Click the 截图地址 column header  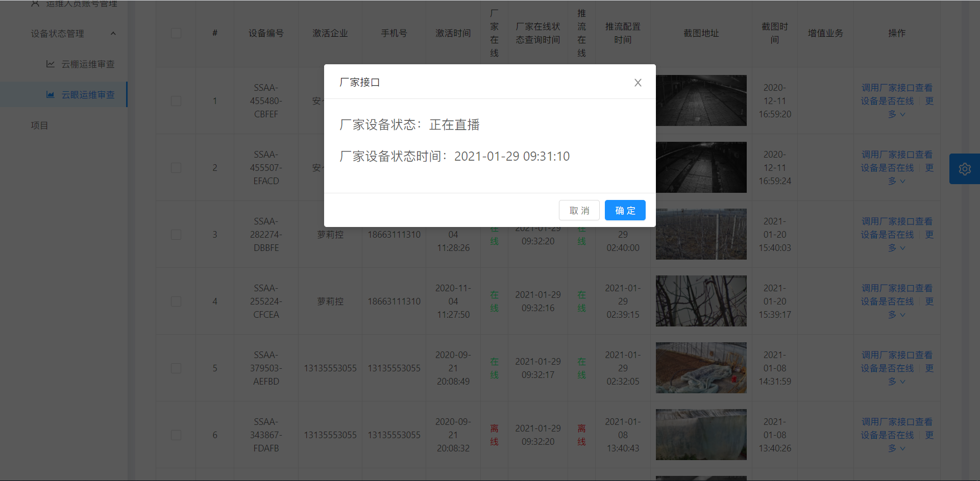701,33
